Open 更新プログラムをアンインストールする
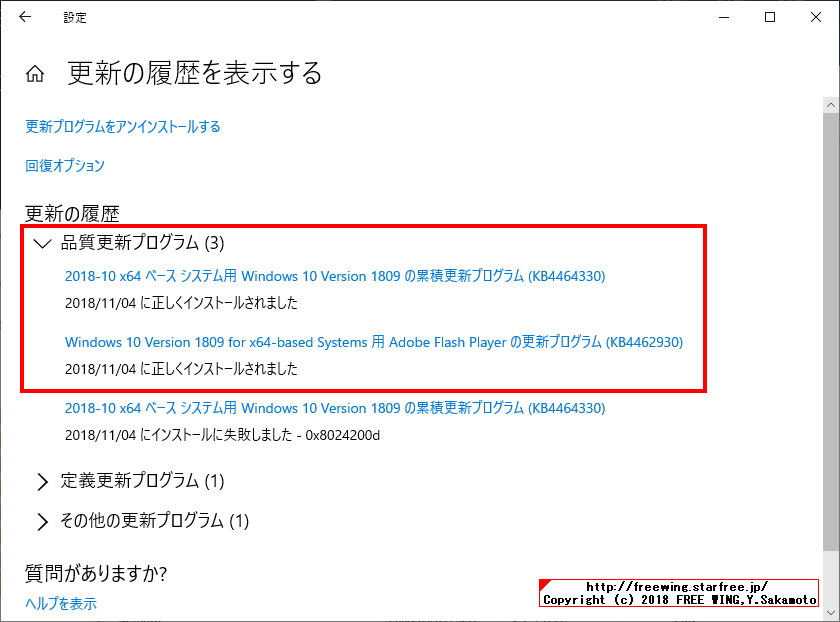 click(120, 127)
